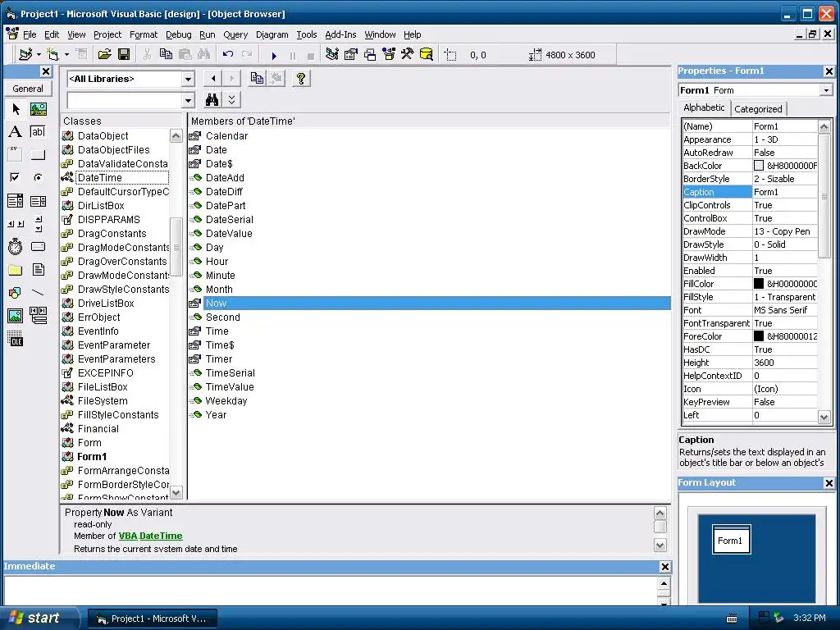Select the Image control tool
840x630 pixels.
pos(16,316)
